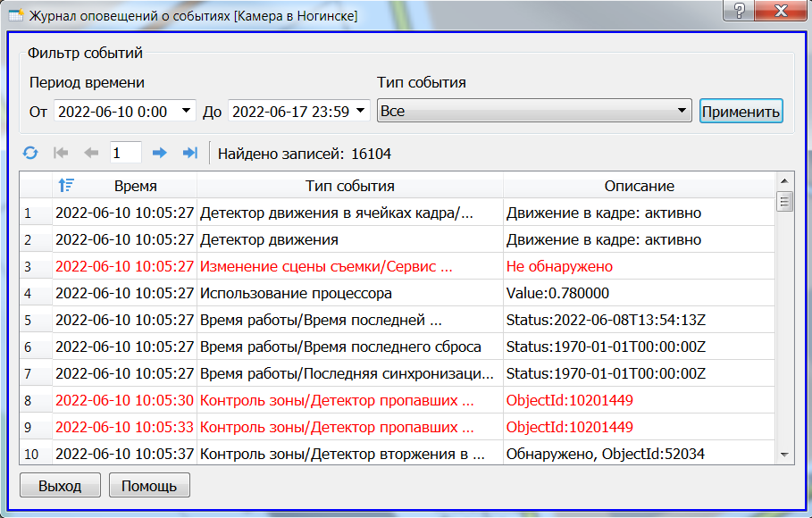This screenshot has width=812, height=518.
Task: Click the Описание column header
Action: [x=639, y=184]
